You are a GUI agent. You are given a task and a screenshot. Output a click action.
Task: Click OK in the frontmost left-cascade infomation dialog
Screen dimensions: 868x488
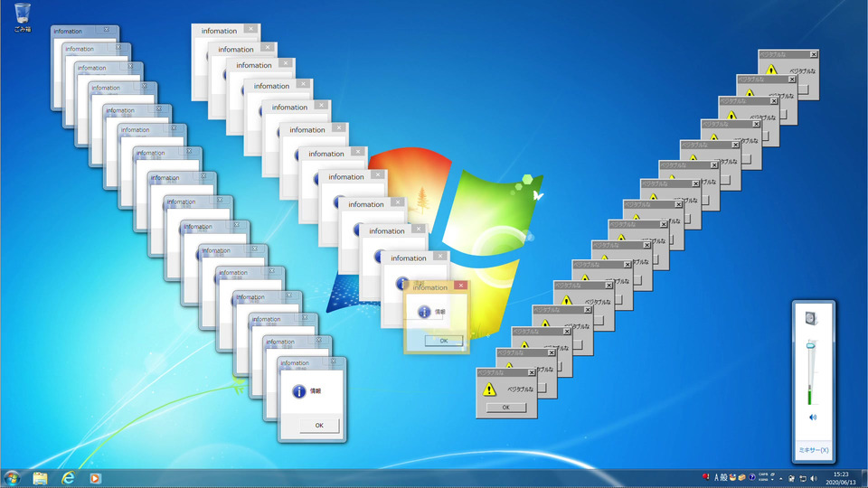[319, 426]
